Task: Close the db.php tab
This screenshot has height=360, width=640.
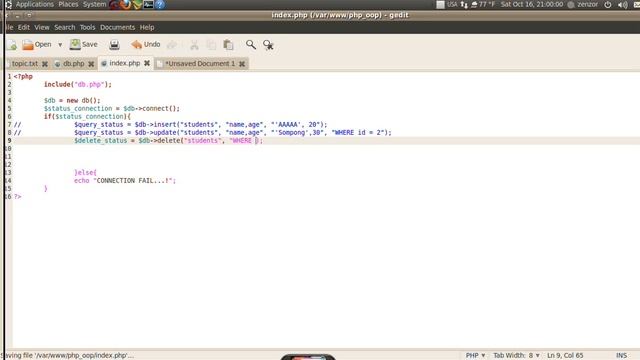Action: point(91,64)
